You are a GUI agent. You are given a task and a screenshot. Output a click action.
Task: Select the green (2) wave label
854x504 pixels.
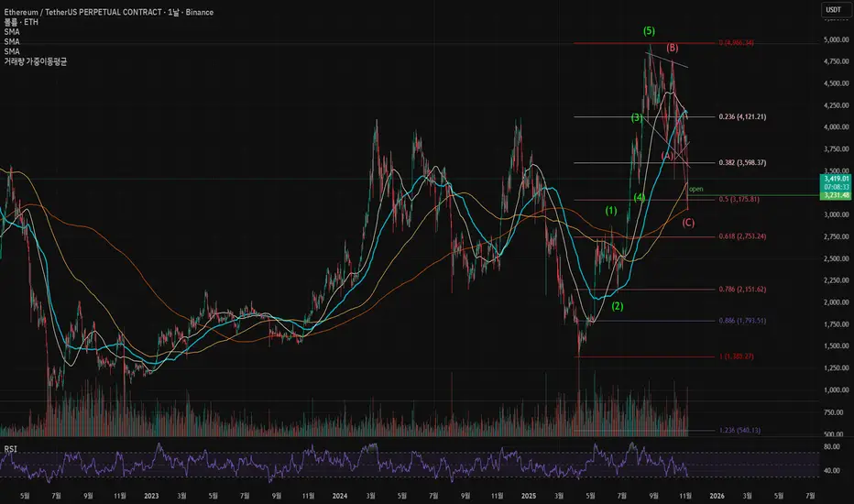(x=617, y=306)
